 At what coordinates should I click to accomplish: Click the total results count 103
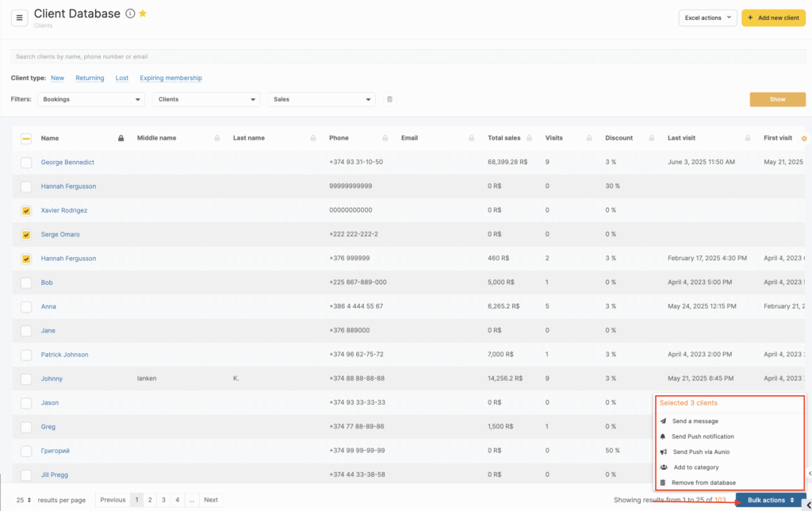click(x=720, y=500)
